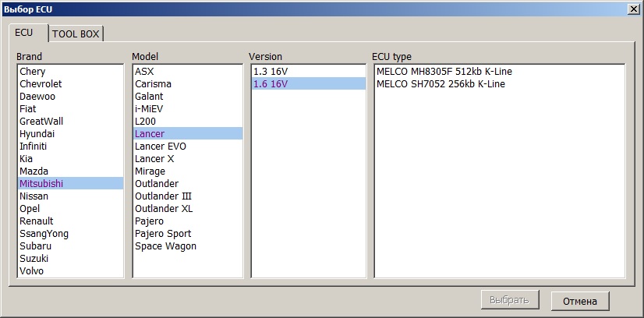This screenshot has width=644, height=318.
Task: Select SsangYong brand
Action: (70, 234)
